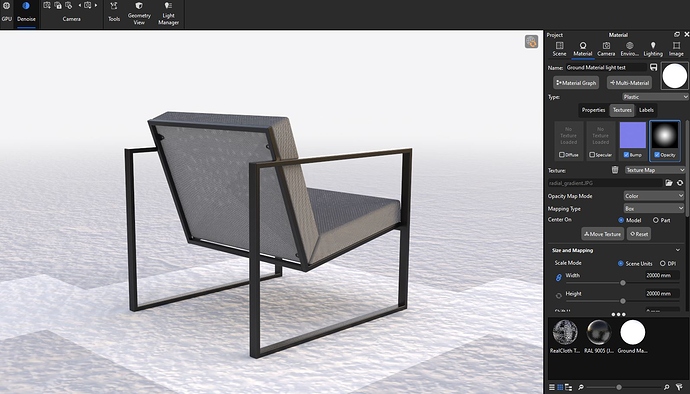Reset the texture mapping

tap(639, 234)
